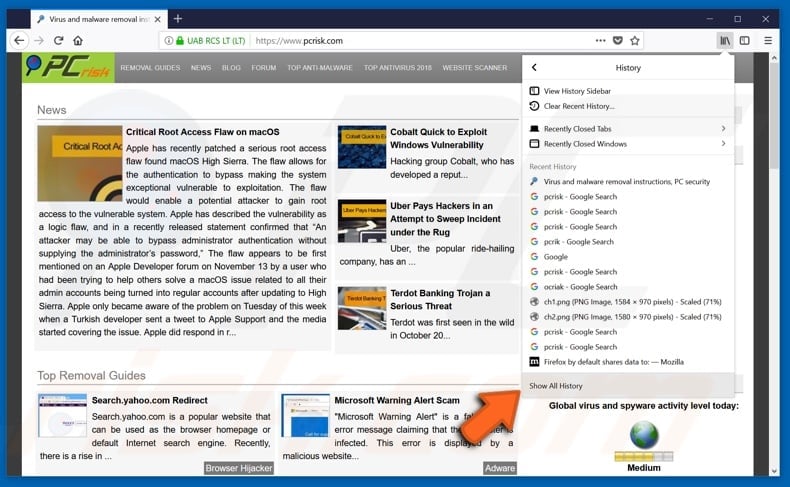Screen dimensions: 790x487
Task: Open FORUM in site navigation
Action: pyautogui.click(x=264, y=67)
